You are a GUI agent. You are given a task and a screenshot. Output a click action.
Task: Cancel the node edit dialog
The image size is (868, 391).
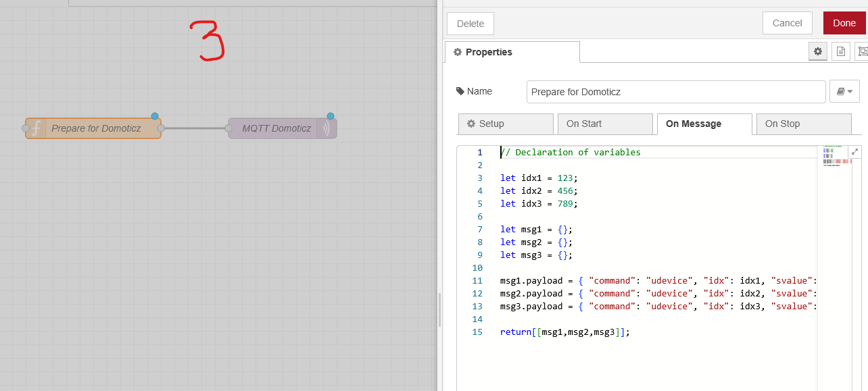788,23
